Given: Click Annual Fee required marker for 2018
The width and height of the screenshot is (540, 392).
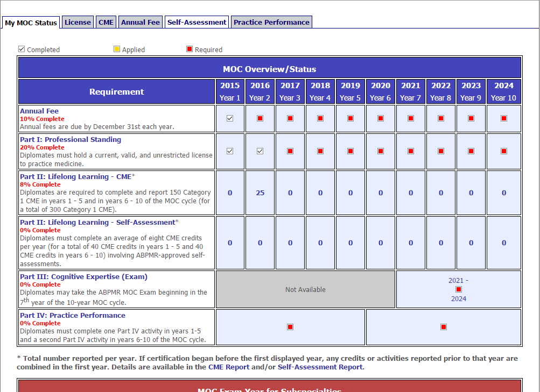Looking at the screenshot, I should [320, 118].
